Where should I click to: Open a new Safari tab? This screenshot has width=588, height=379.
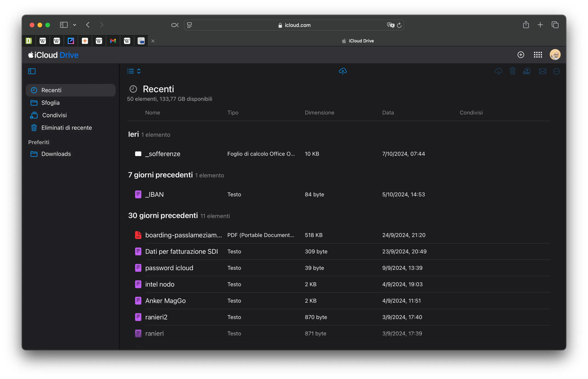point(540,25)
